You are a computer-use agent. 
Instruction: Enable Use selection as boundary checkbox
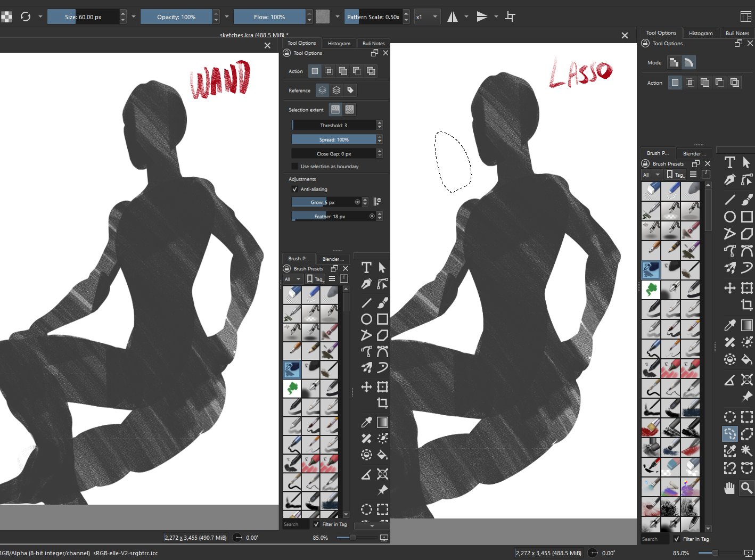point(295,167)
